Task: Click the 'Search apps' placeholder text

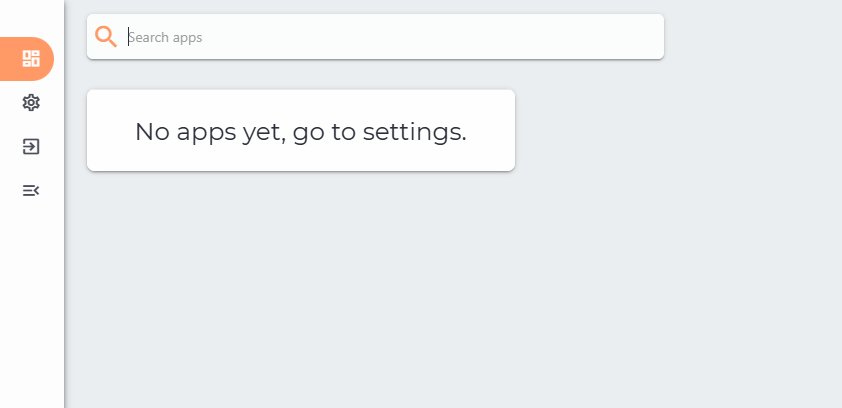Action: 165,38
